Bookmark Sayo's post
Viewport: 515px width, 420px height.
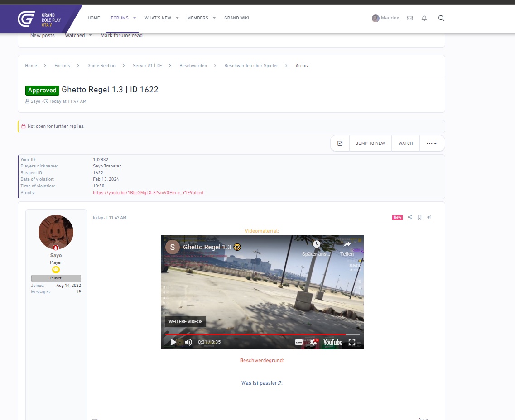pyautogui.click(x=419, y=217)
